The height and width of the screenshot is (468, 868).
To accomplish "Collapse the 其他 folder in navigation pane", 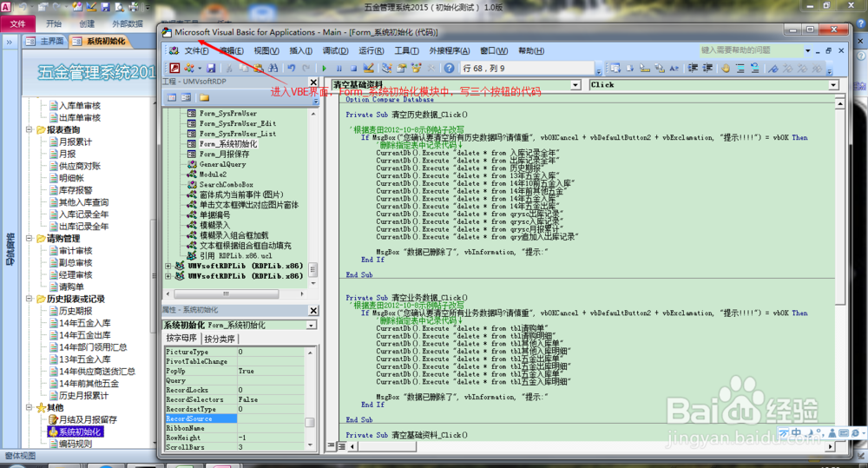I will tap(29, 407).
